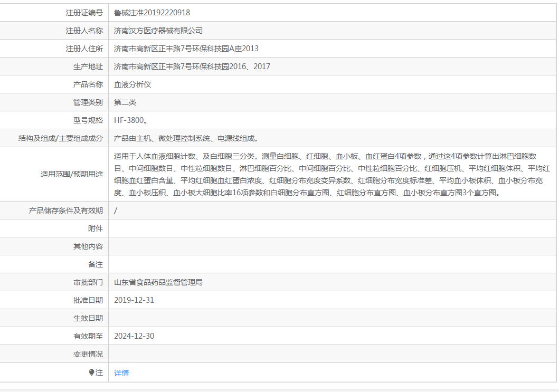The width and height of the screenshot is (559, 392).
Task: Click the 结构及组成/主要组成成分 label
Action: (61, 138)
